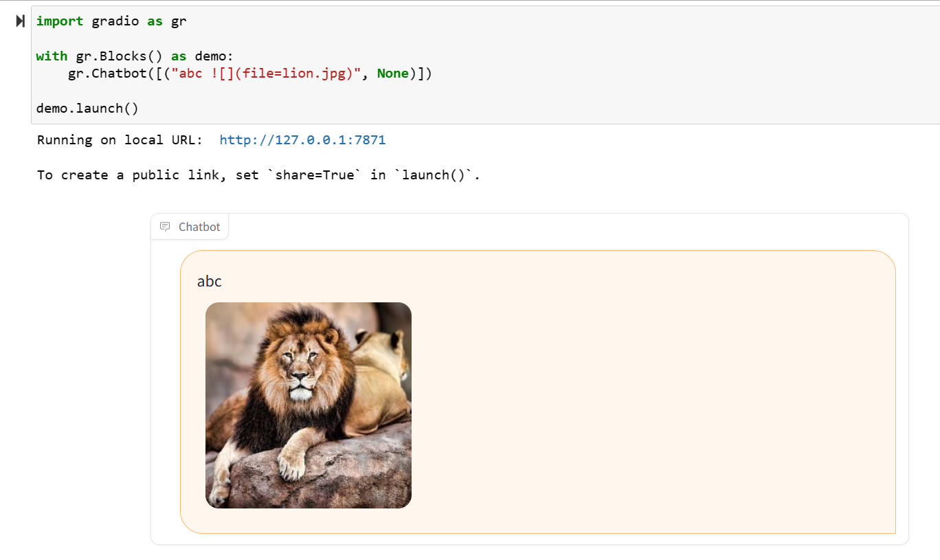Select the Chatbot label tab
The height and width of the screenshot is (560, 940).
(x=190, y=226)
